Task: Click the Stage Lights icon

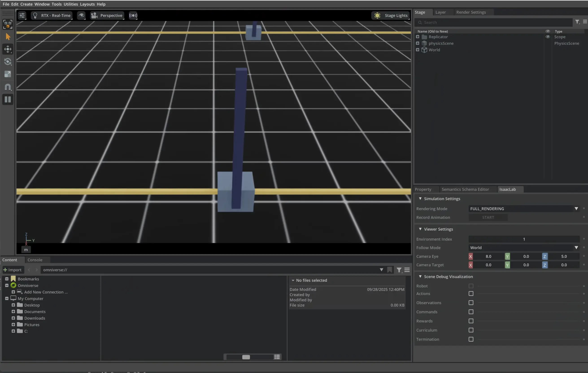Action: point(377,15)
